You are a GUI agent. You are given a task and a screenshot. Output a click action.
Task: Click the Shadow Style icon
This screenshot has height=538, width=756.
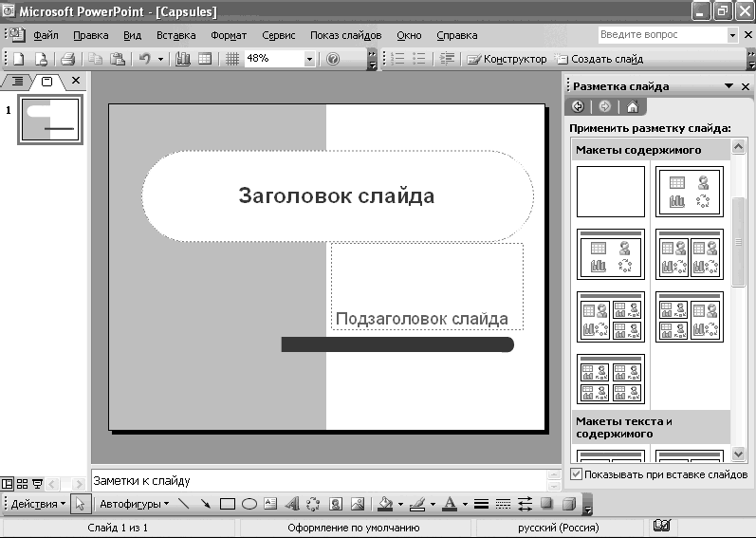[x=546, y=504]
